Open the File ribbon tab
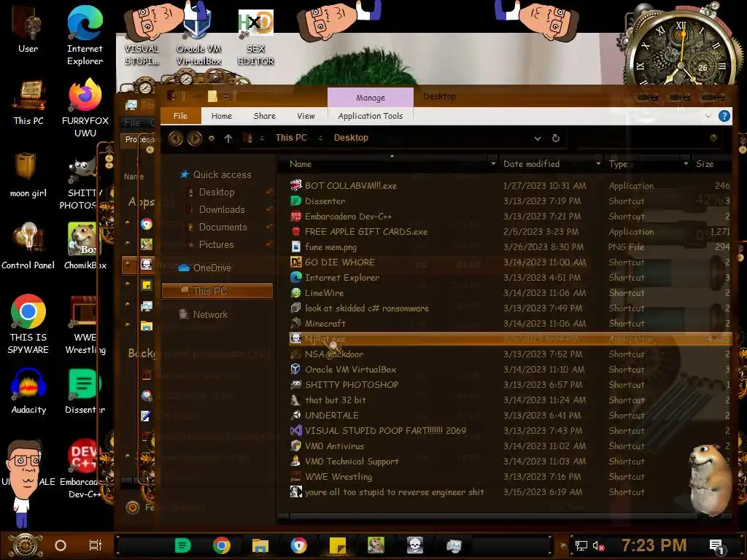 [181, 116]
